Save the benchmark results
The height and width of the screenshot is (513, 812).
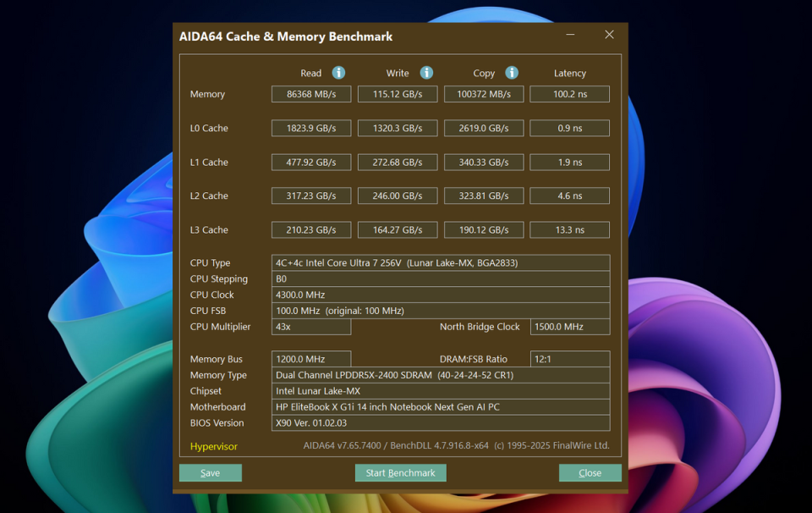pos(211,472)
